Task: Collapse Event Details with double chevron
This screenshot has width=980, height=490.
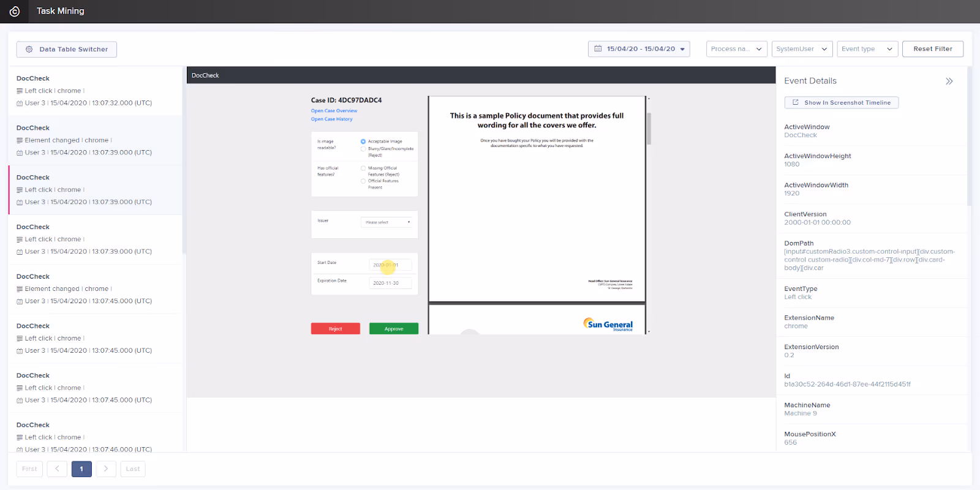Action: 949,81
